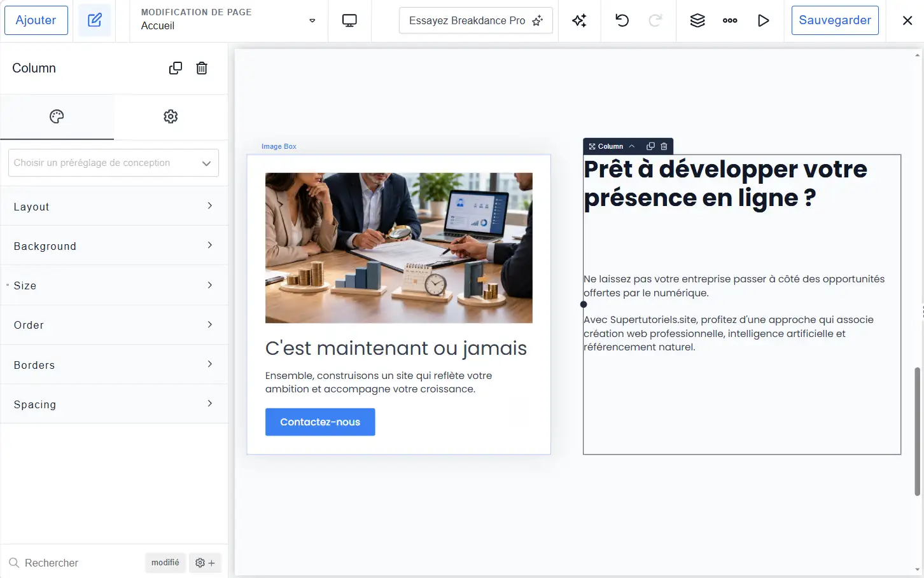924x578 pixels.
Task: Delete Column using the canvas floating toolbar
Action: pyautogui.click(x=664, y=146)
